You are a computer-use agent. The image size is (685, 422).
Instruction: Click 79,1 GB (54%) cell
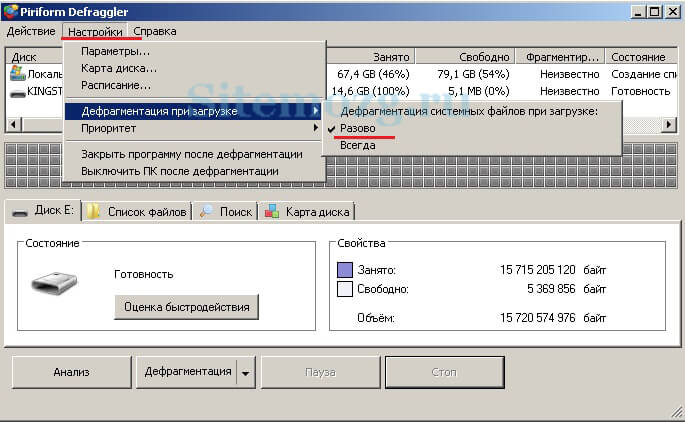coord(474,74)
